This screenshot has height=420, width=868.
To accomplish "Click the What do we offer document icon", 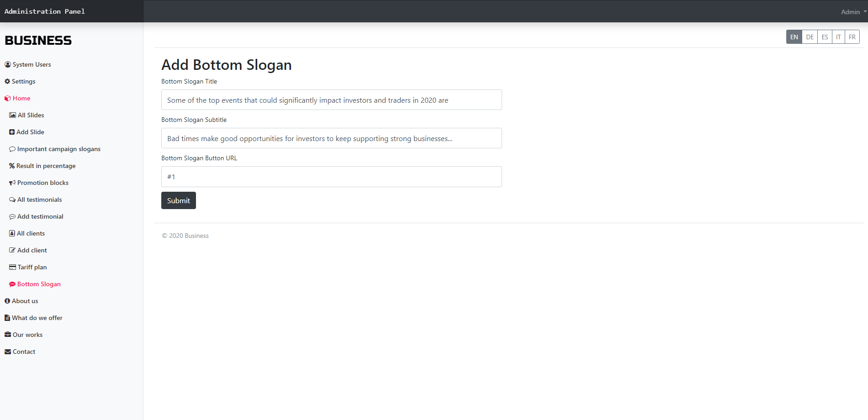I will [7, 318].
